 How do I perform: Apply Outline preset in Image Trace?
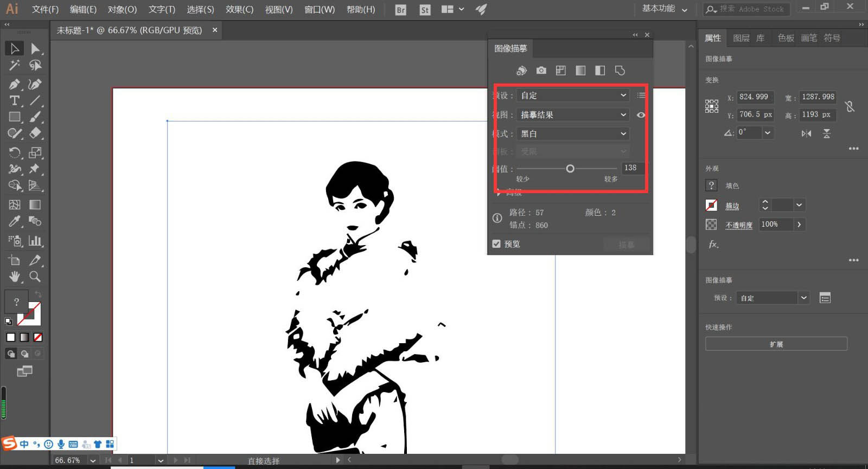pyautogui.click(x=620, y=70)
